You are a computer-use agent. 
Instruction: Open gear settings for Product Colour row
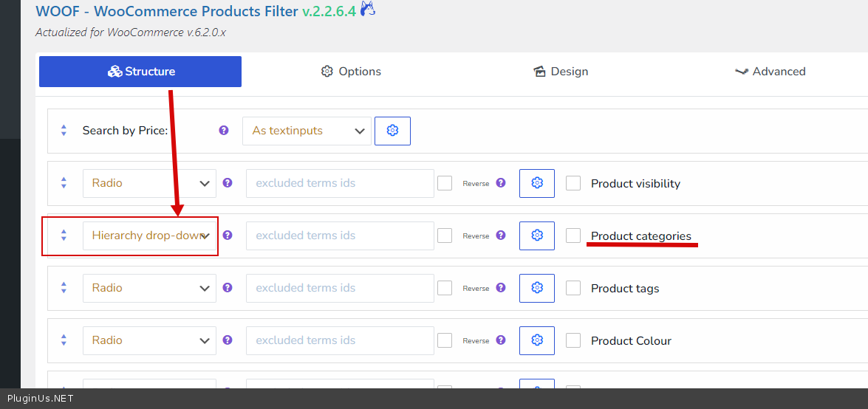coord(537,340)
